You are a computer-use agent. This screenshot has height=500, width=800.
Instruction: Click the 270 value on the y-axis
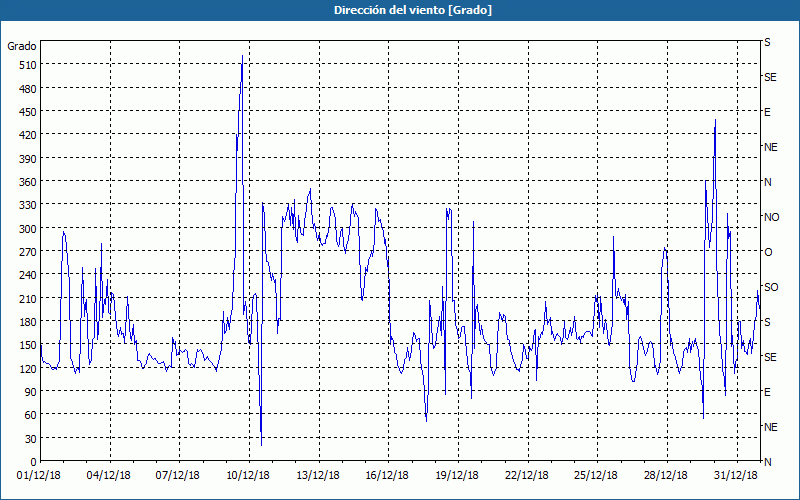28,252
